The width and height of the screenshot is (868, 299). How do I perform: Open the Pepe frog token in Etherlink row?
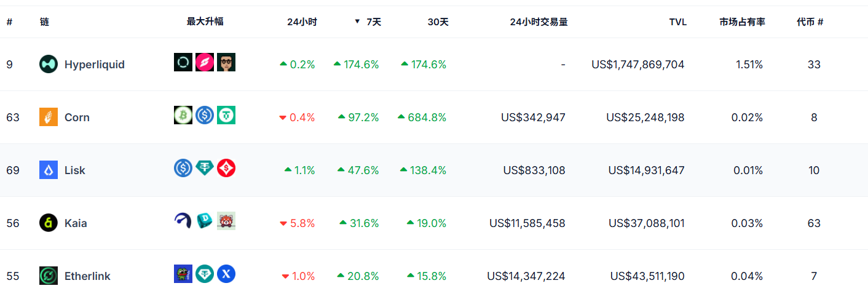pyautogui.click(x=183, y=274)
